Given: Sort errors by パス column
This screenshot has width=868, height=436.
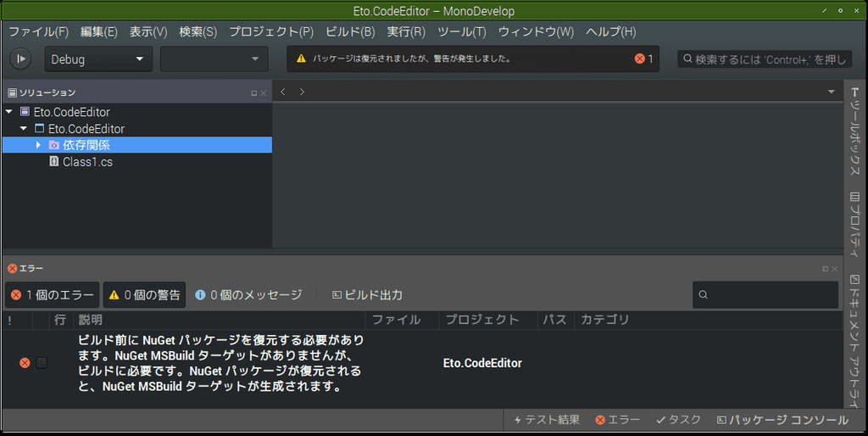Looking at the screenshot, I should click(x=556, y=320).
